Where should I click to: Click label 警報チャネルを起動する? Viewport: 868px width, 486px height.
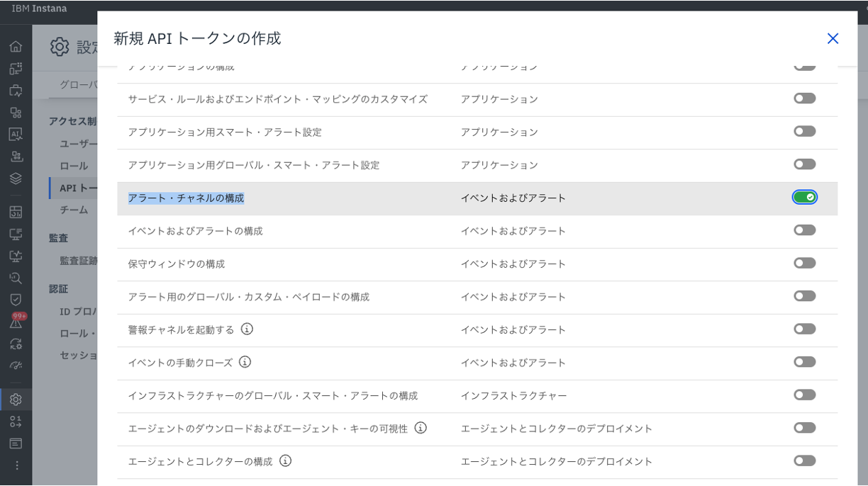[x=181, y=330]
